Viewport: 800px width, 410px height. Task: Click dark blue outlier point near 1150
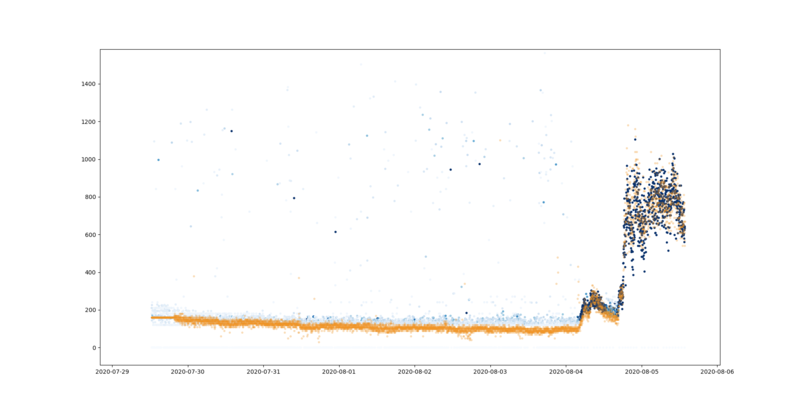[232, 131]
